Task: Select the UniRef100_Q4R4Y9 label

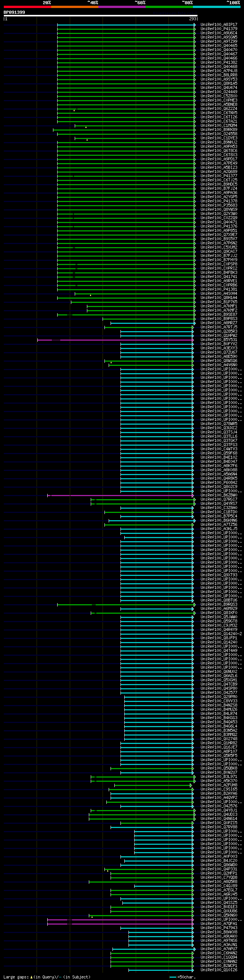Action: click(x=219, y=630)
